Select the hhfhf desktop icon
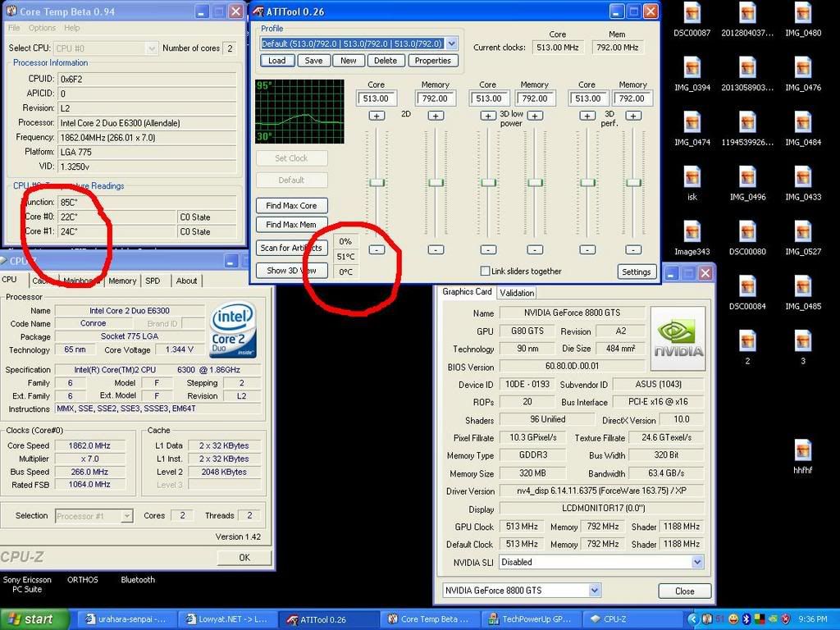The image size is (840, 630). (802, 450)
